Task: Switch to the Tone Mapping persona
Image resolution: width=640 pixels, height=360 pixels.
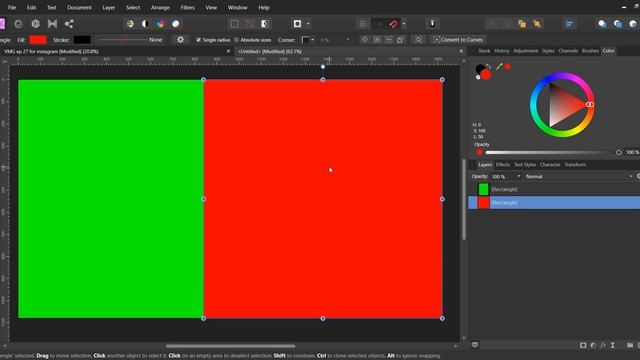Action: [52, 24]
